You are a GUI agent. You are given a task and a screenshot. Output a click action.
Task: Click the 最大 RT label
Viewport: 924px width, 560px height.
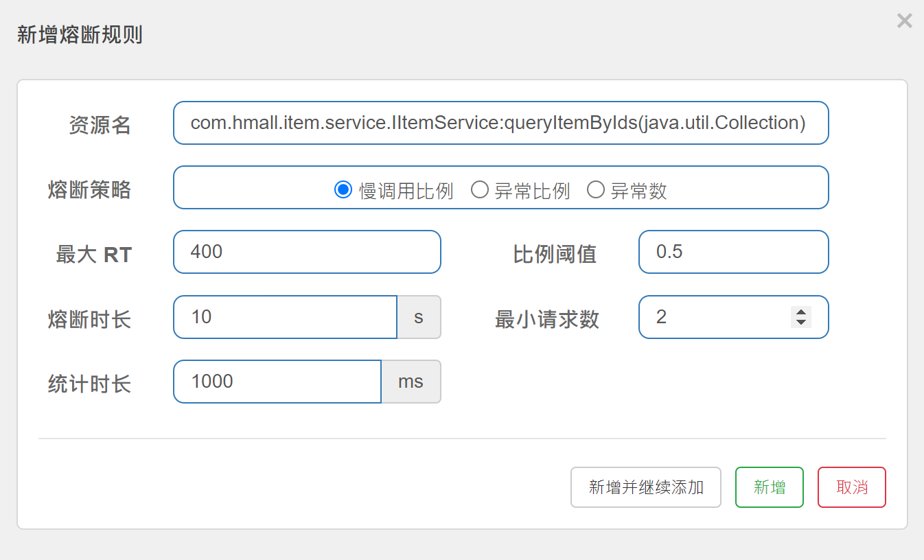(94, 255)
